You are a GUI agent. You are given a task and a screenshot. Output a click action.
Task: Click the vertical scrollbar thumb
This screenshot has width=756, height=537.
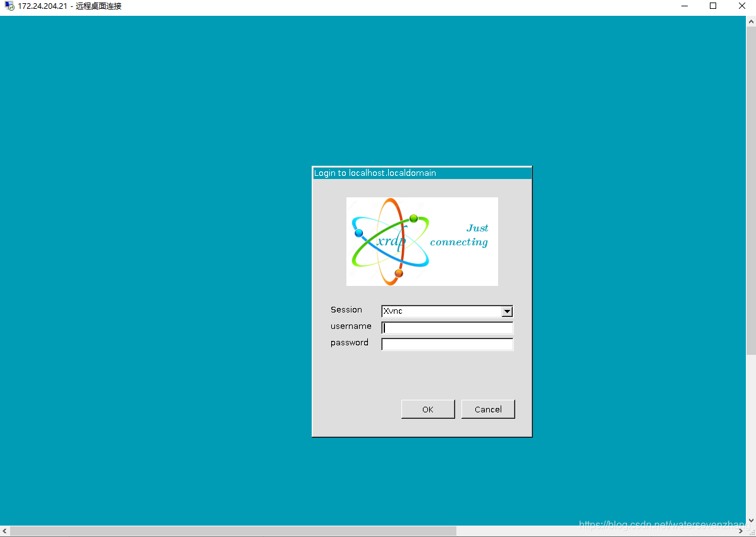(751, 191)
